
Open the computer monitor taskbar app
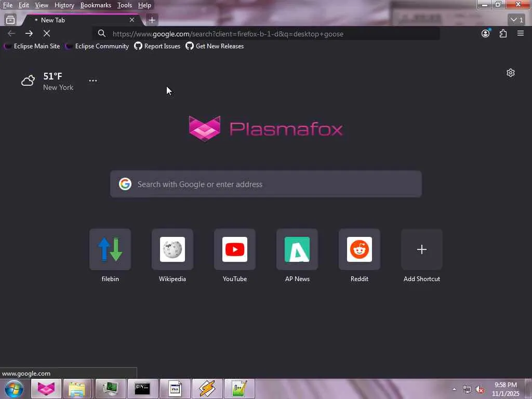click(111, 389)
